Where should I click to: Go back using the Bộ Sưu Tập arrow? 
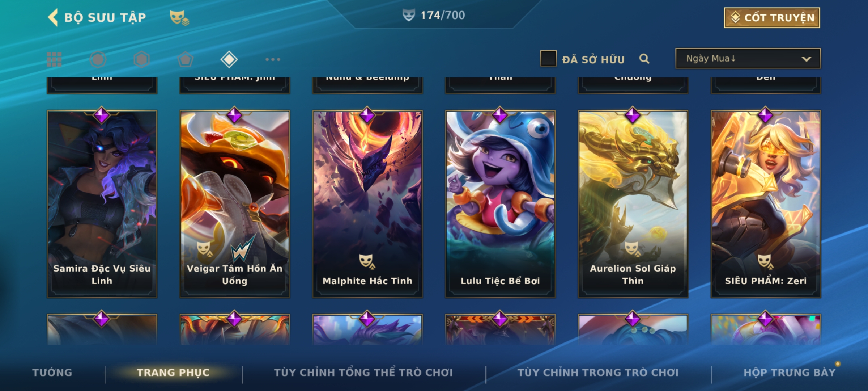tap(53, 17)
